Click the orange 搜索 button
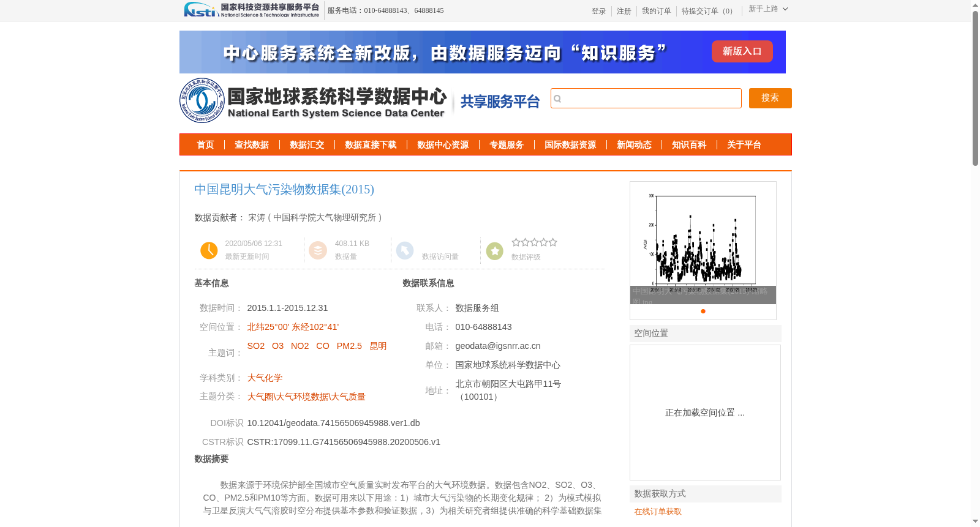The image size is (980, 527). tap(771, 98)
